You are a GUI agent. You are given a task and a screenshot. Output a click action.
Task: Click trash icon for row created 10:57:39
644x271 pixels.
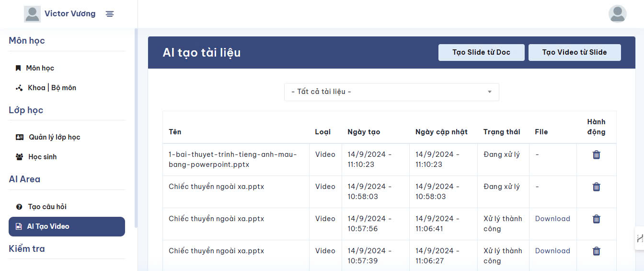tap(597, 251)
